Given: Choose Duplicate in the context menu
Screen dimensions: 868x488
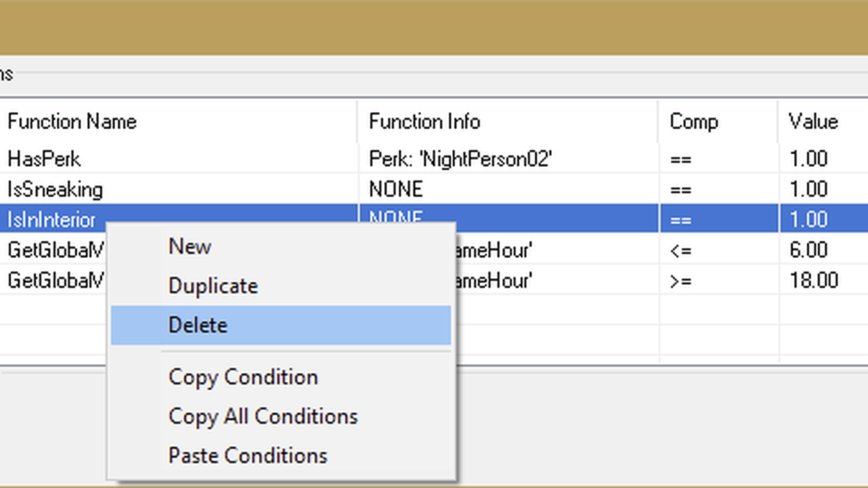Looking at the screenshot, I should click(213, 286).
